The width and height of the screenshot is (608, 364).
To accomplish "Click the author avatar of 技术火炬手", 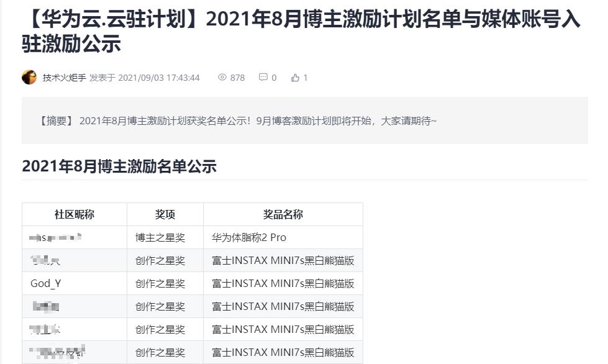I will point(29,77).
